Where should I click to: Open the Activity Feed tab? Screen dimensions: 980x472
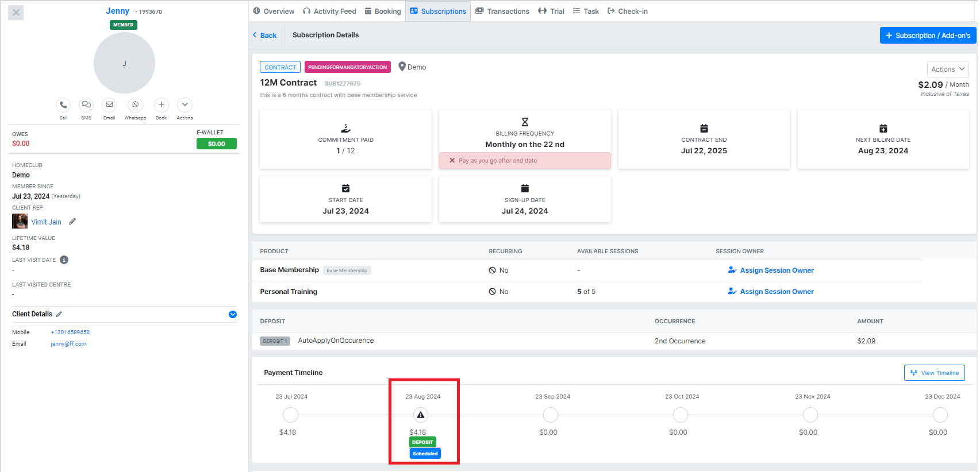329,11
